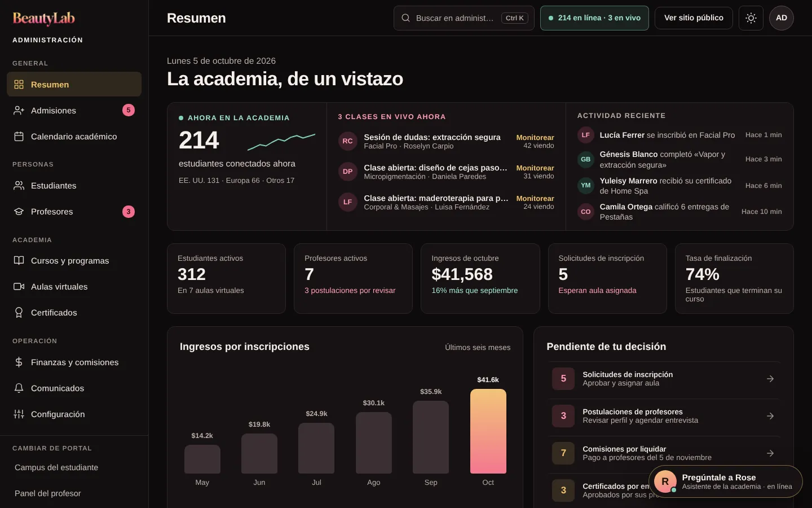Click the Certificados award ribbon icon
812x508 pixels.
[19, 313]
